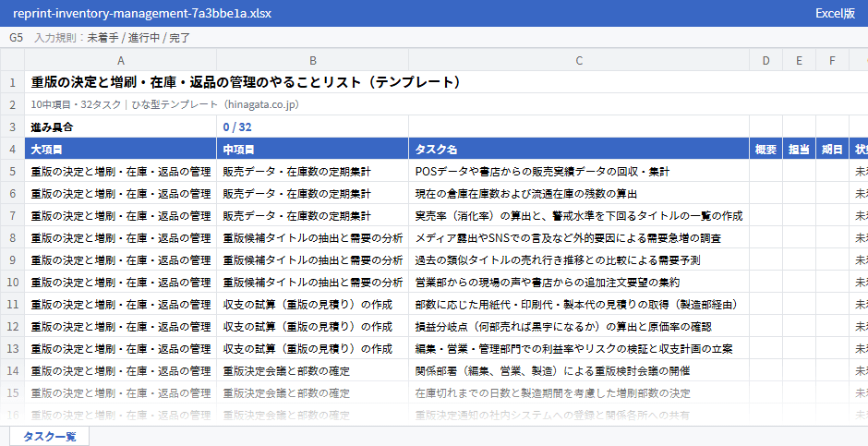Select row 1 header

click(12, 82)
